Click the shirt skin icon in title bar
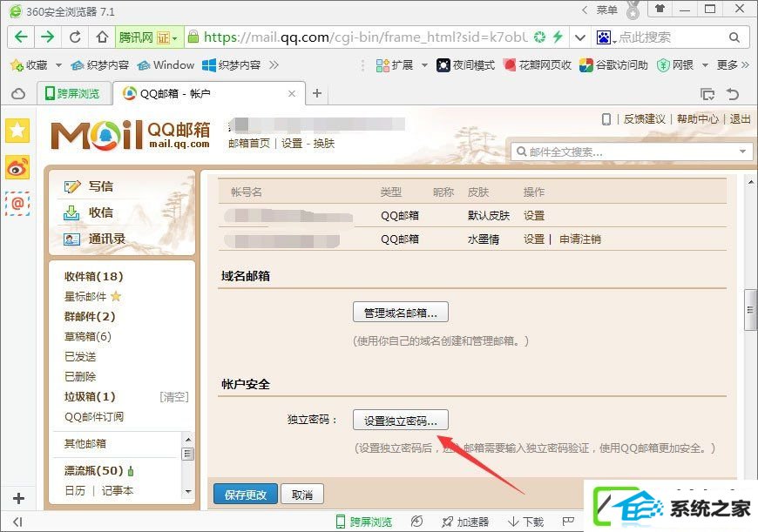 (x=660, y=9)
